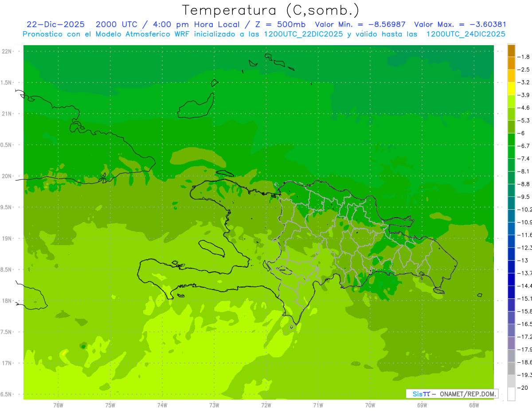Image resolution: width=532 pixels, height=411 pixels.
Task: Click the '22N' latitude label
Action: pyautogui.click(x=7, y=51)
